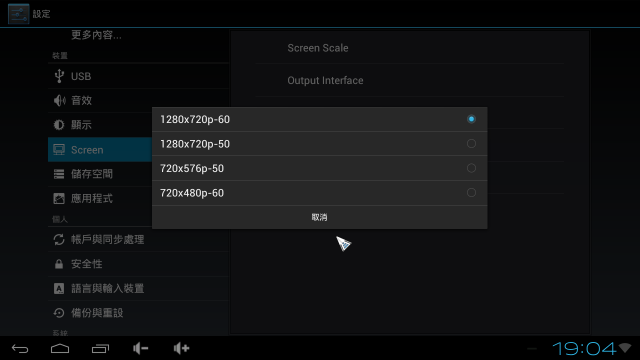The width and height of the screenshot is (640, 360).
Task: Click the sync icon beside 帳戶與同步處理
Action: tap(59, 240)
